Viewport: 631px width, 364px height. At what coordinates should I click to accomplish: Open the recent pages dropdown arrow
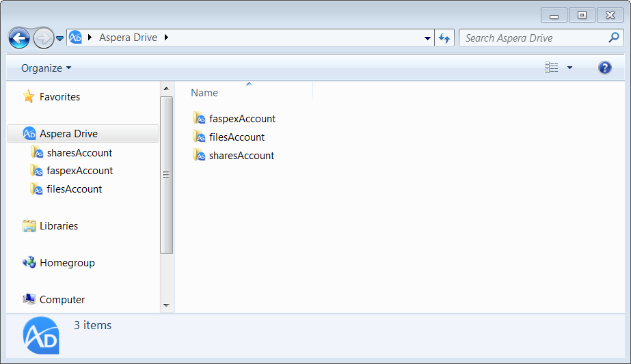tap(60, 39)
